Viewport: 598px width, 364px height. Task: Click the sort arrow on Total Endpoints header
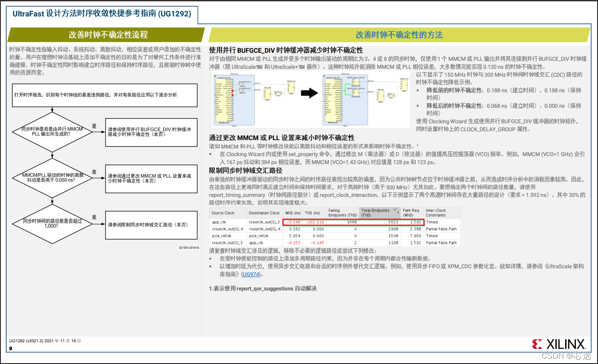click(395, 209)
